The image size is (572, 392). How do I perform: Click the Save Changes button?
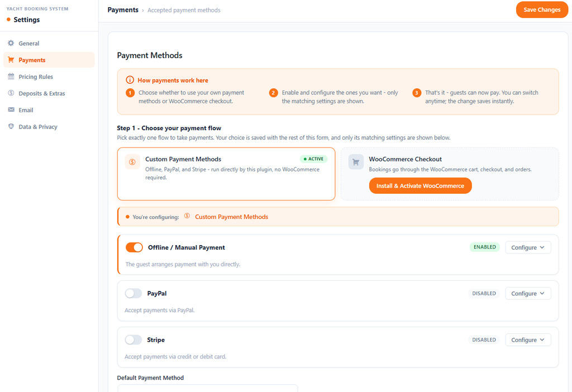click(542, 10)
